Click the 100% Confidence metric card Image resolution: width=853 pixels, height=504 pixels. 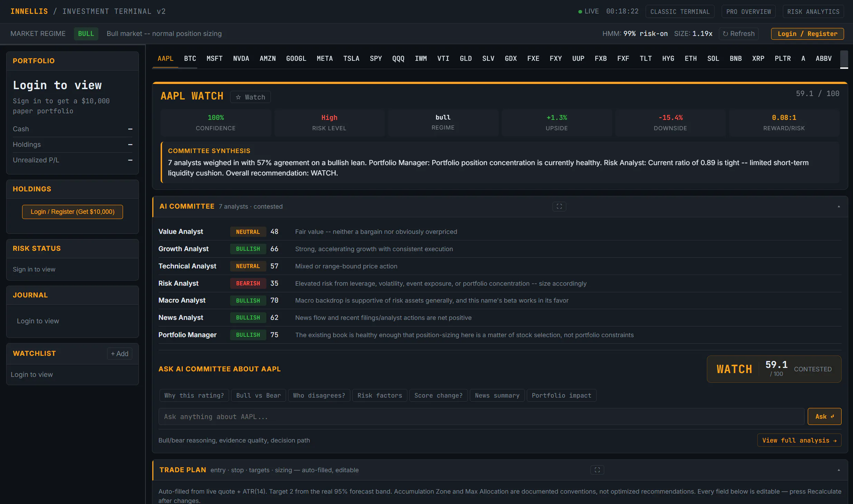[216, 123]
